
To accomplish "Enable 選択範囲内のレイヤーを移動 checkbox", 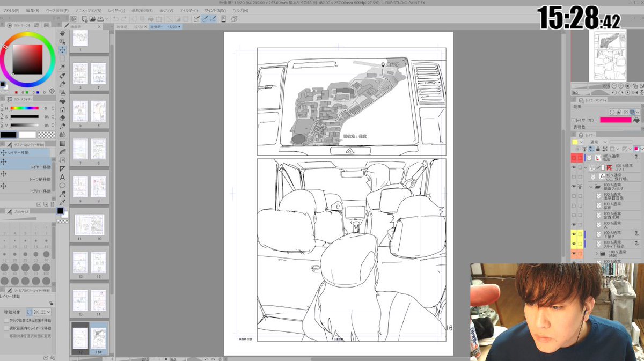I will click(6, 328).
